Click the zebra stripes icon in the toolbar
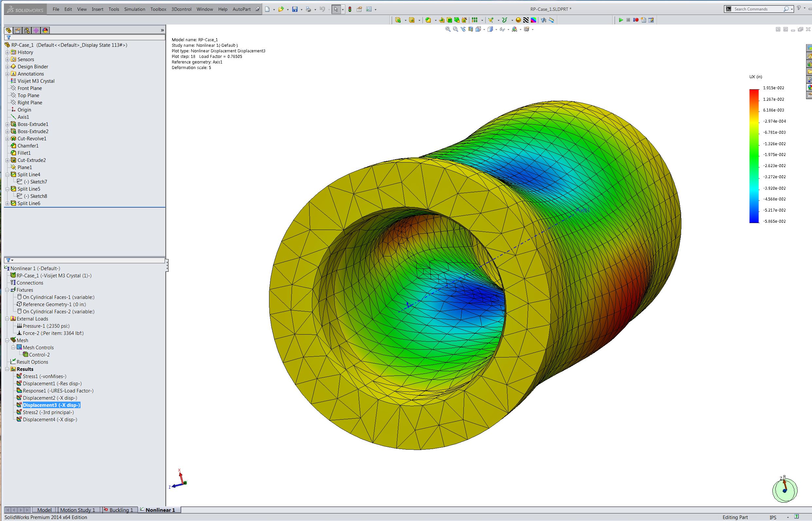The image size is (812, 521). point(526,20)
